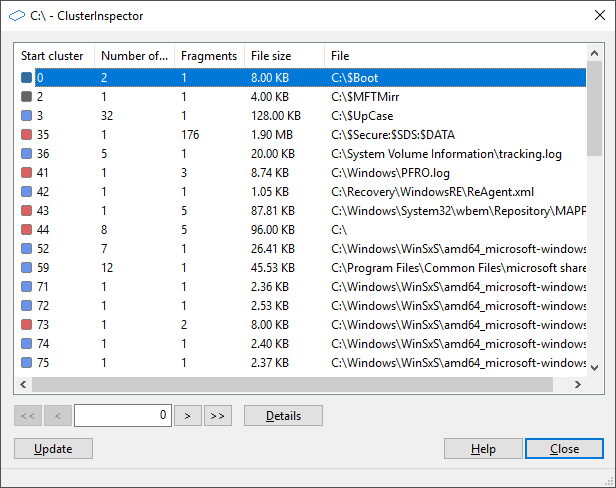Click the 128.00 KB file size cell
This screenshot has height=488, width=616.
click(276, 116)
